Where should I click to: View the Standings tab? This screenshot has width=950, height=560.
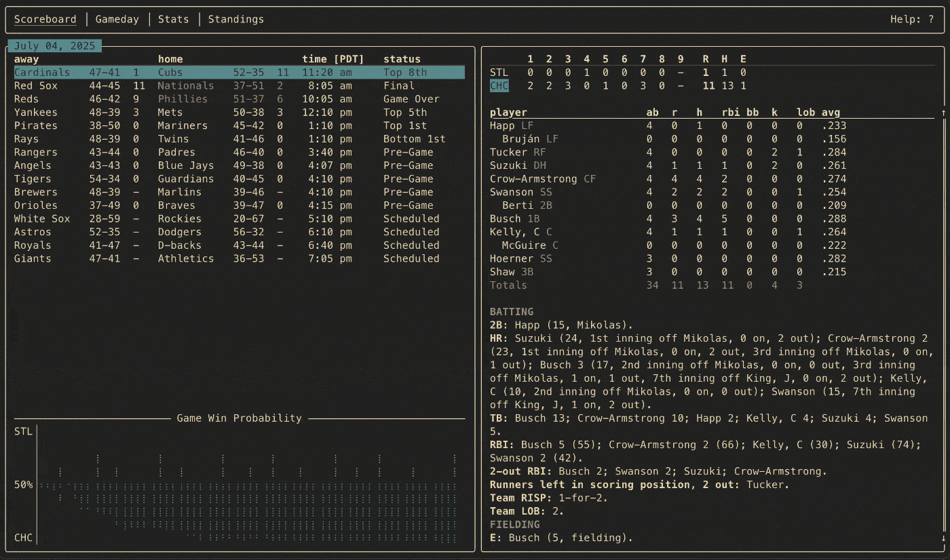(235, 19)
